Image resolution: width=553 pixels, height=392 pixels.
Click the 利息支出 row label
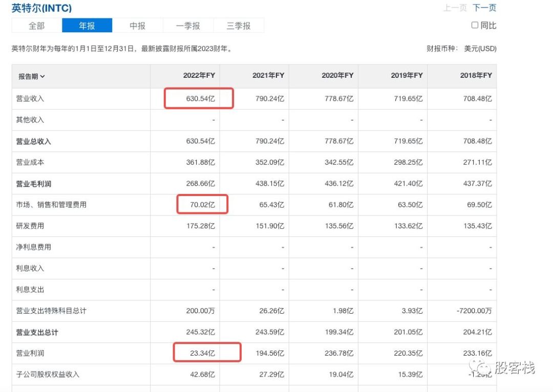(x=30, y=290)
